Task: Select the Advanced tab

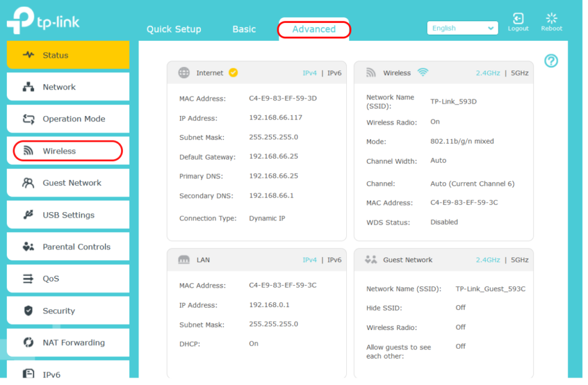Action: [314, 29]
